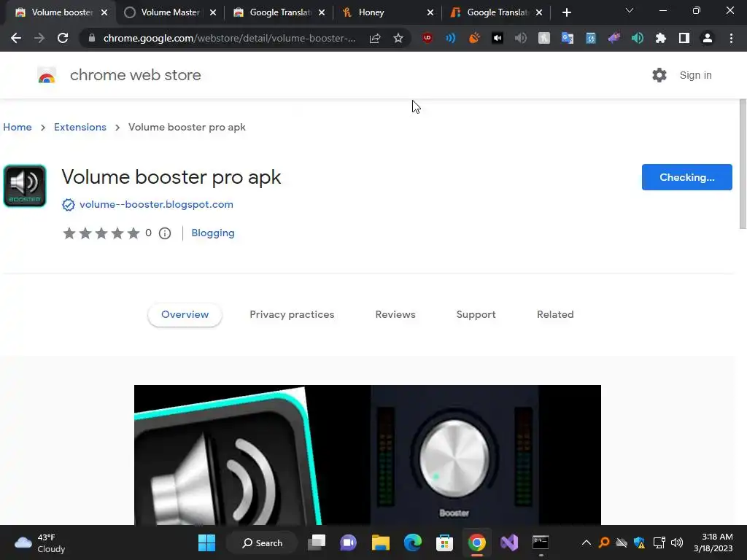Reload the current page
Image resolution: width=747 pixels, height=560 pixels.
point(63,38)
